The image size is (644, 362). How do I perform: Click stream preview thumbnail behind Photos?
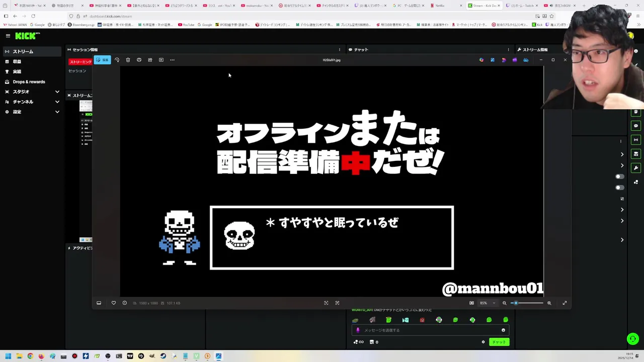(x=86, y=171)
